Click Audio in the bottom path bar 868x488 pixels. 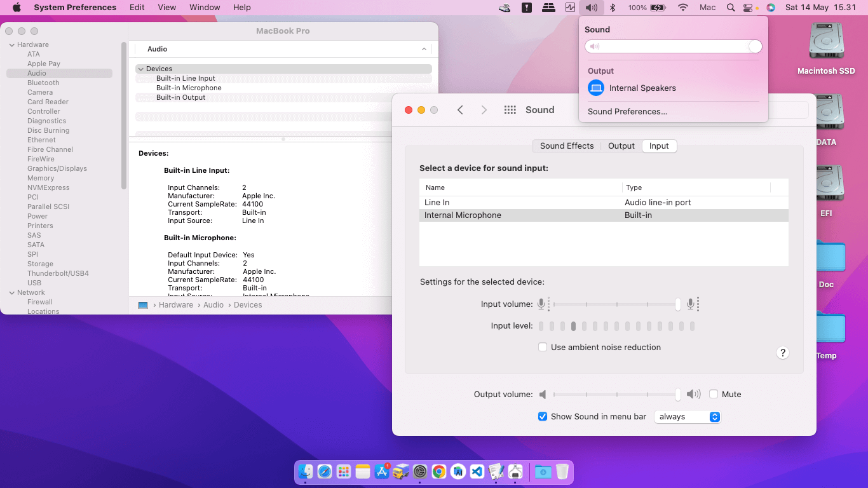coord(214,305)
